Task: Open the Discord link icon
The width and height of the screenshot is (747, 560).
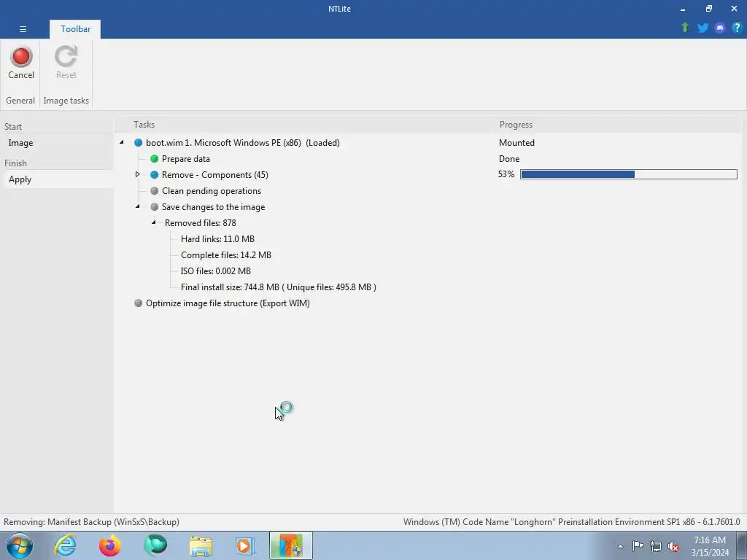Action: (x=720, y=28)
